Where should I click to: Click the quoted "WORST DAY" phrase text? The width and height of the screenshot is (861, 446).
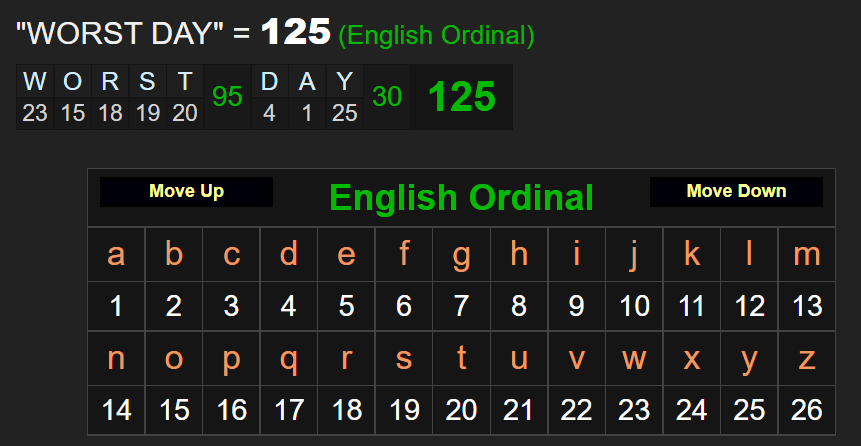[x=119, y=34]
